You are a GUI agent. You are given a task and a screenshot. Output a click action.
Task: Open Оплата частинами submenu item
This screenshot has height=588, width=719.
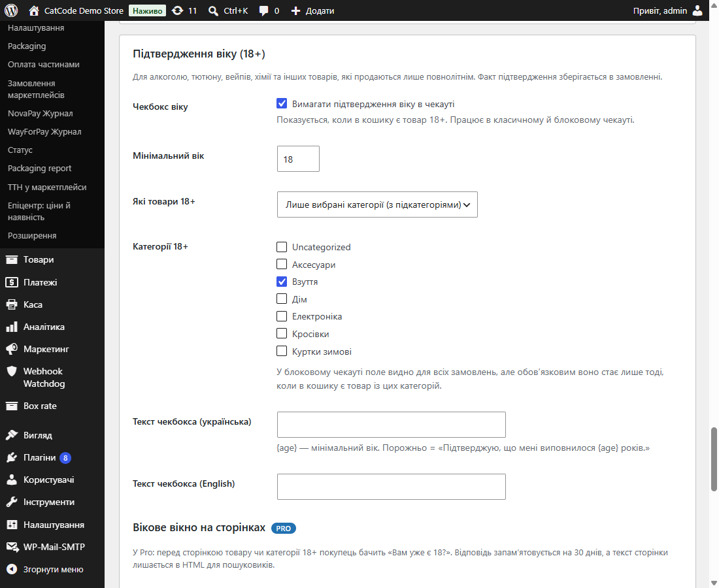point(44,65)
